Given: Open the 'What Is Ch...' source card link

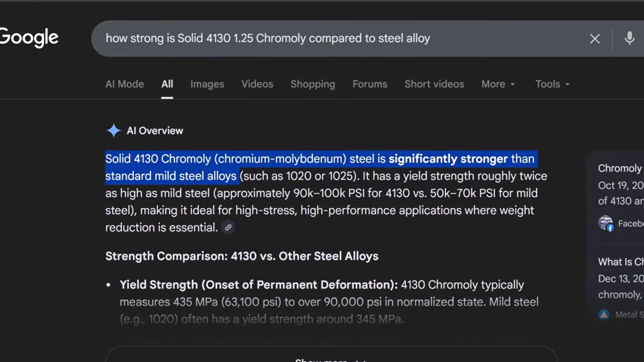Looking at the screenshot, I should (621, 262).
